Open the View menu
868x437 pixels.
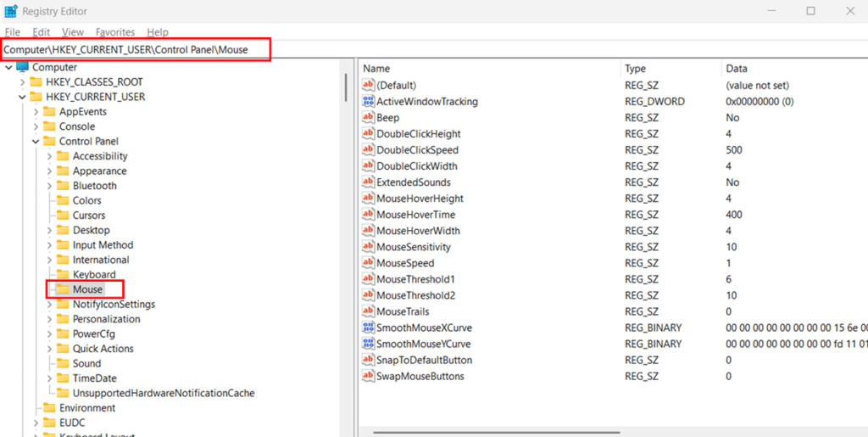point(73,32)
